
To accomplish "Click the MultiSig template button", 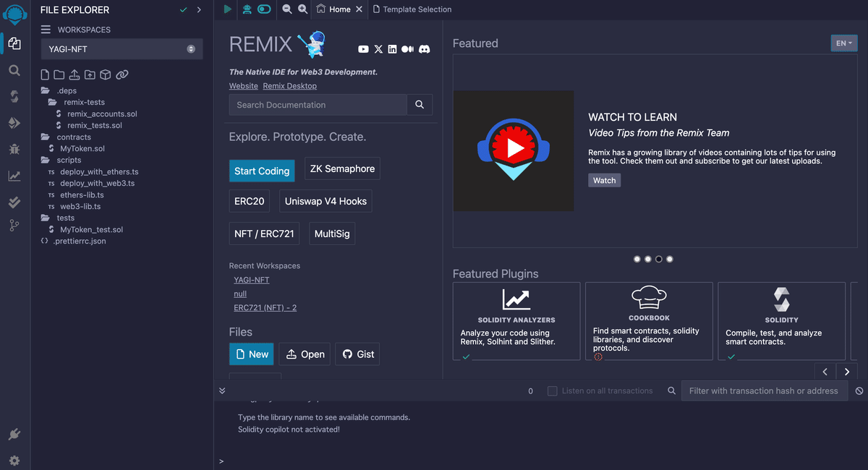I will tap(333, 234).
